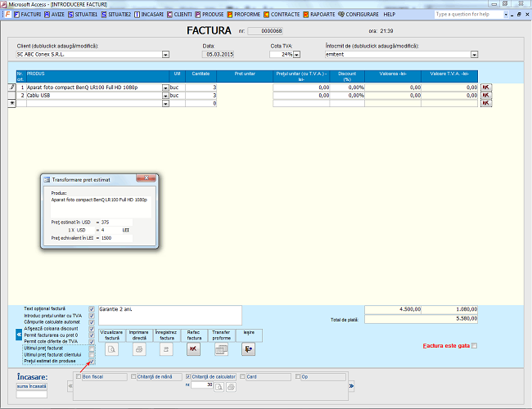Click the orange F application icon
This screenshot has height=409, width=532.
[x=7, y=14]
